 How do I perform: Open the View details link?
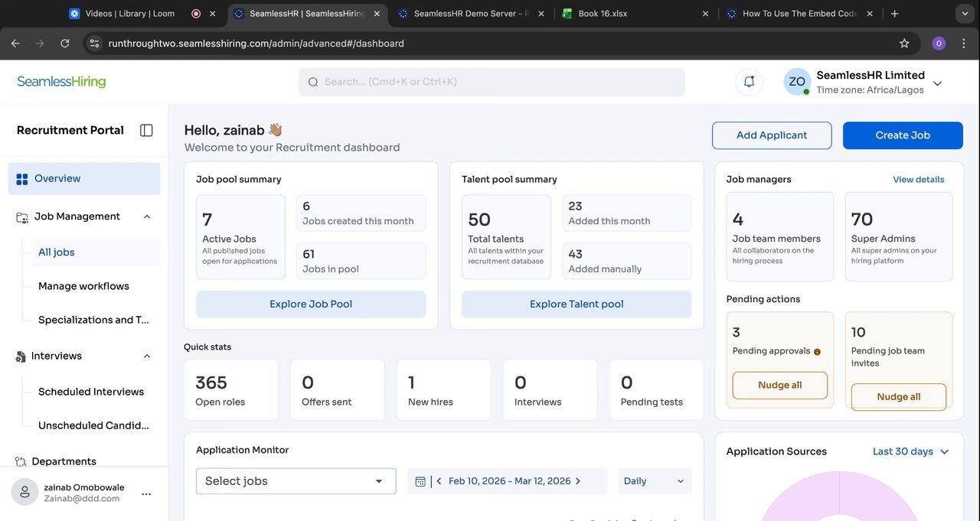[918, 180]
